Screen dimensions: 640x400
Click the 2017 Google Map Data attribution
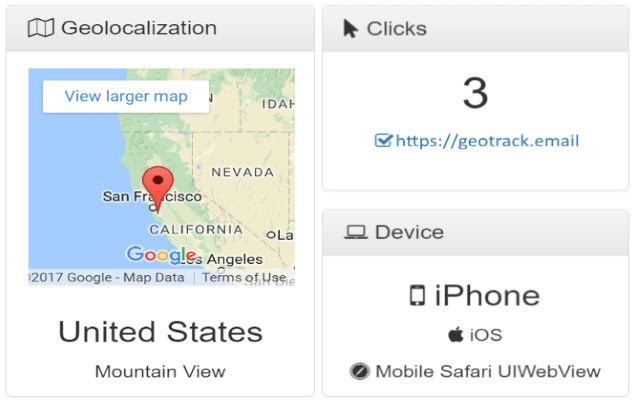pos(107,277)
